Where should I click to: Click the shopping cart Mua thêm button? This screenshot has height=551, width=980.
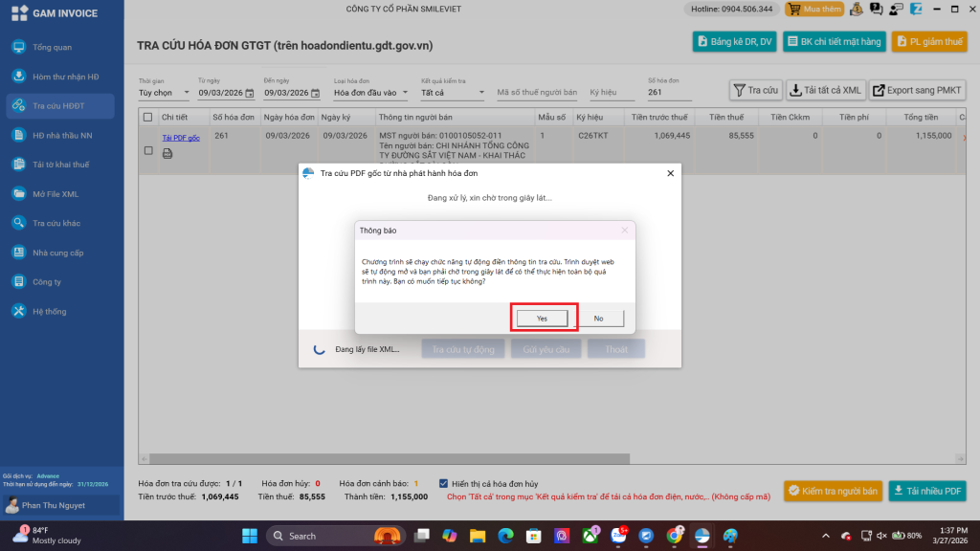click(813, 10)
